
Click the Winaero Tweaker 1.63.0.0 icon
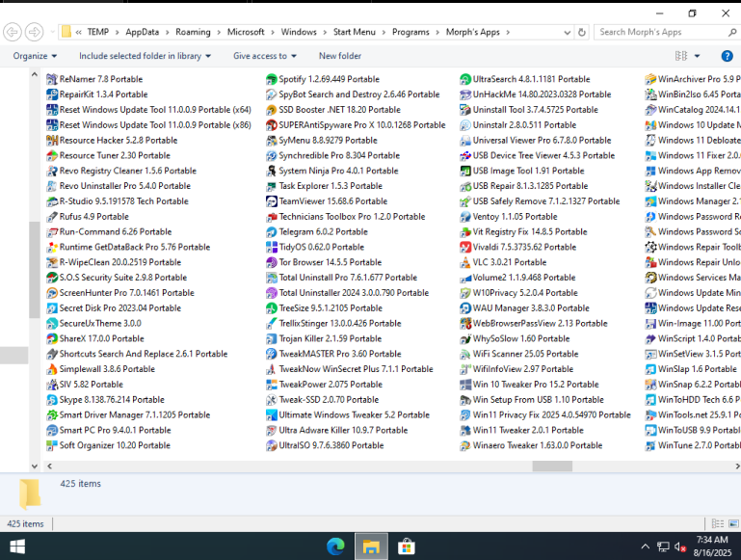[465, 445]
